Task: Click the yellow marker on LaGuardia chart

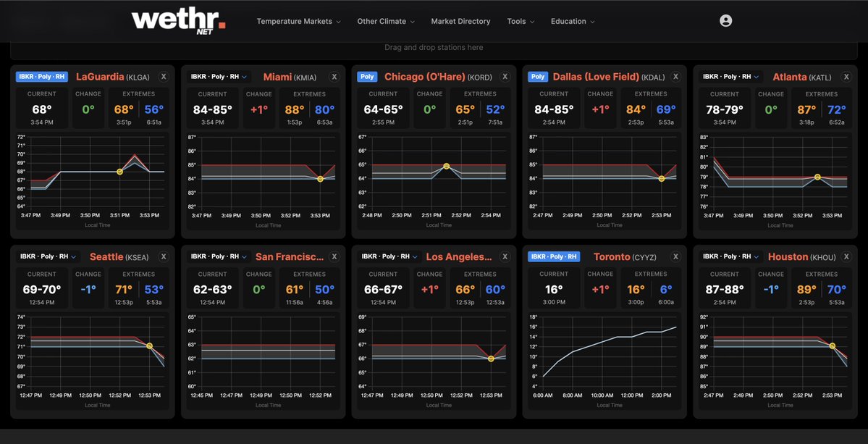Action: click(x=119, y=172)
